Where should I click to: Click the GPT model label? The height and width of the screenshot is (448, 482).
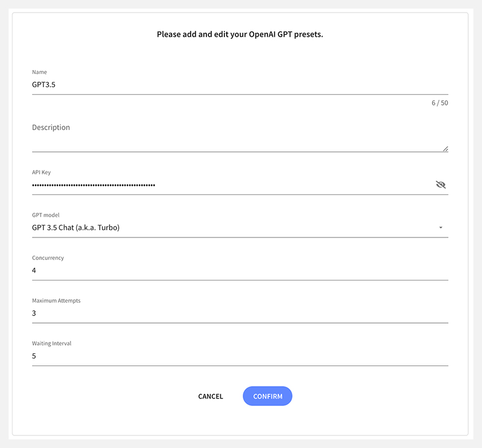tap(45, 215)
